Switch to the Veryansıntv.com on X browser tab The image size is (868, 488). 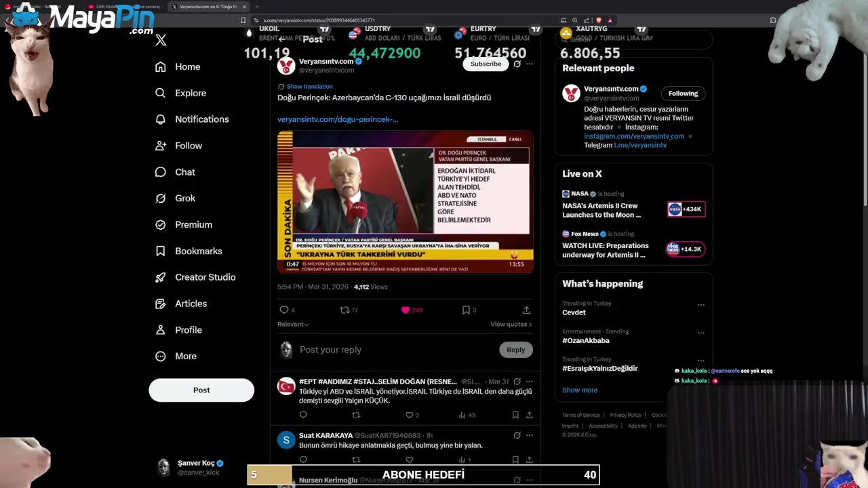(208, 7)
